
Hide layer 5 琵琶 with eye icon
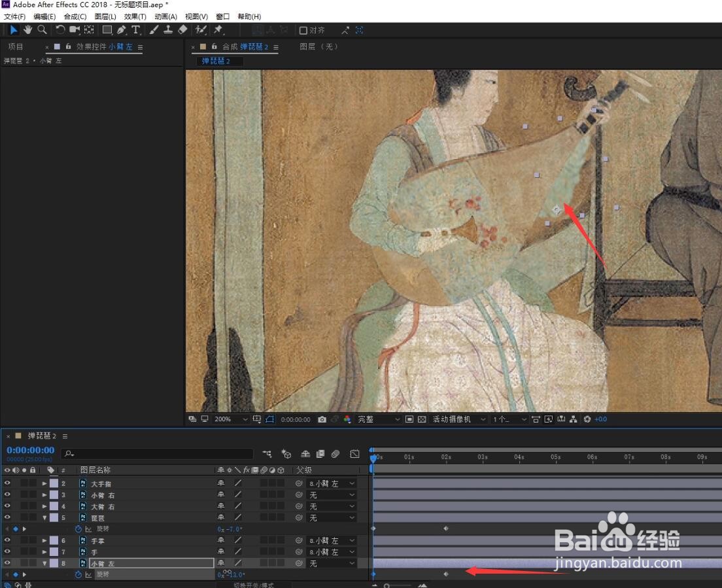7,517
